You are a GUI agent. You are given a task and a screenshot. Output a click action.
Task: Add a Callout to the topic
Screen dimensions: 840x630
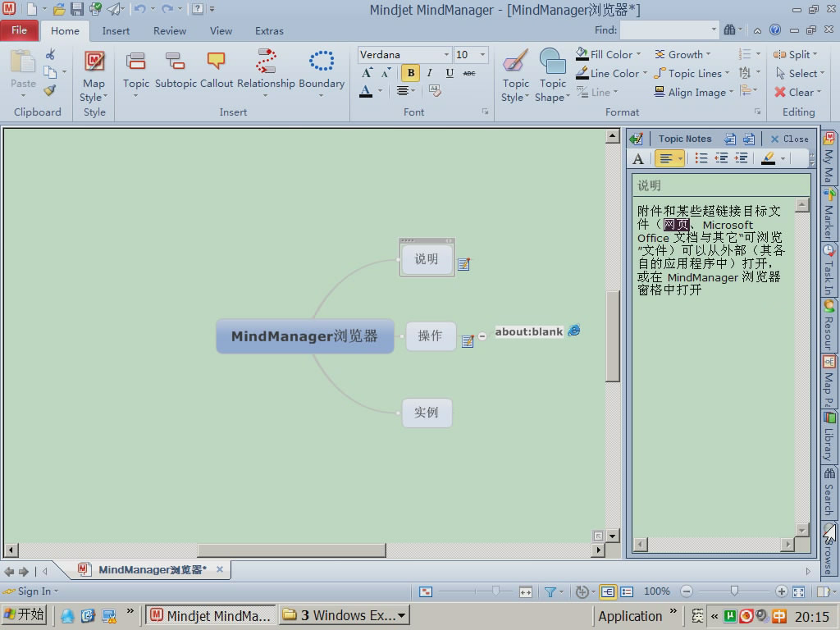(x=216, y=61)
